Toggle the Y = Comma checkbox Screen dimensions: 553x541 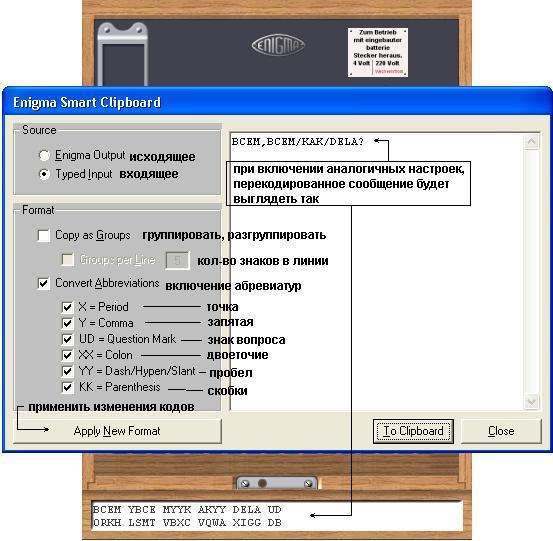coord(67,323)
